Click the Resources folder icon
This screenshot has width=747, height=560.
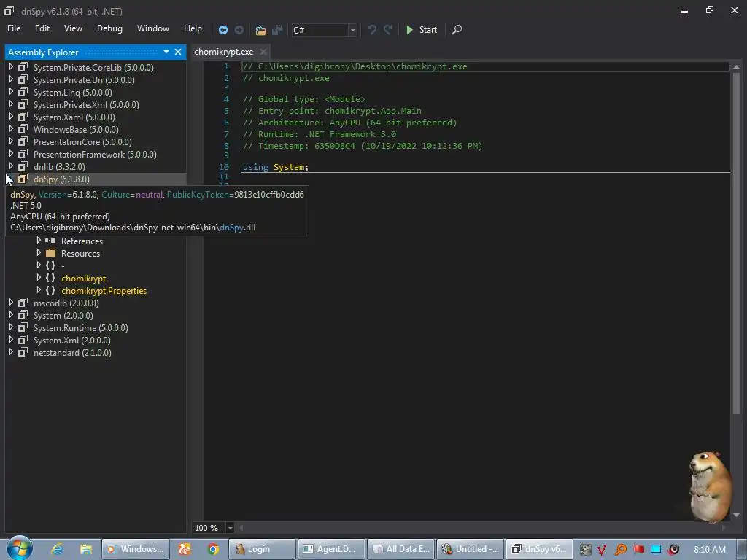coord(50,253)
